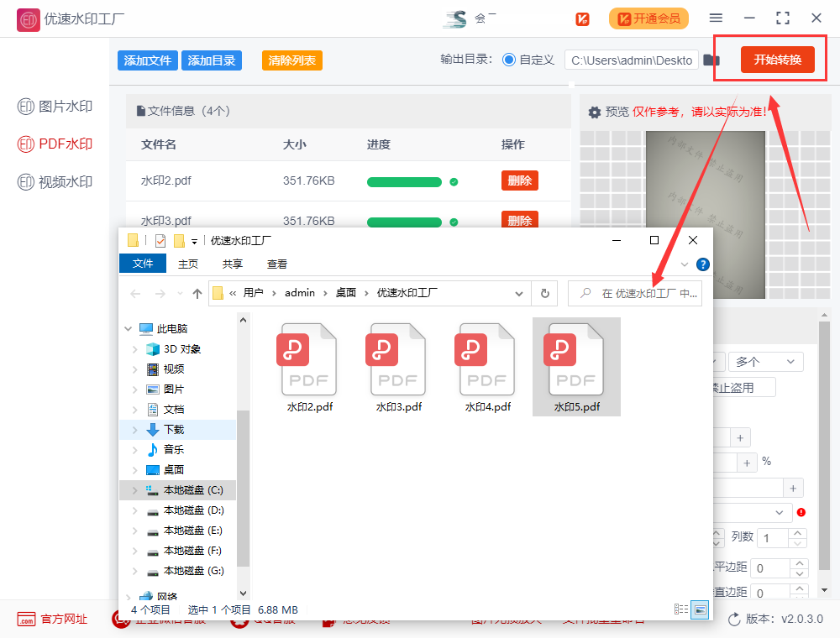Switch Explorer to details view icon
840x638 pixels.
tap(681, 609)
